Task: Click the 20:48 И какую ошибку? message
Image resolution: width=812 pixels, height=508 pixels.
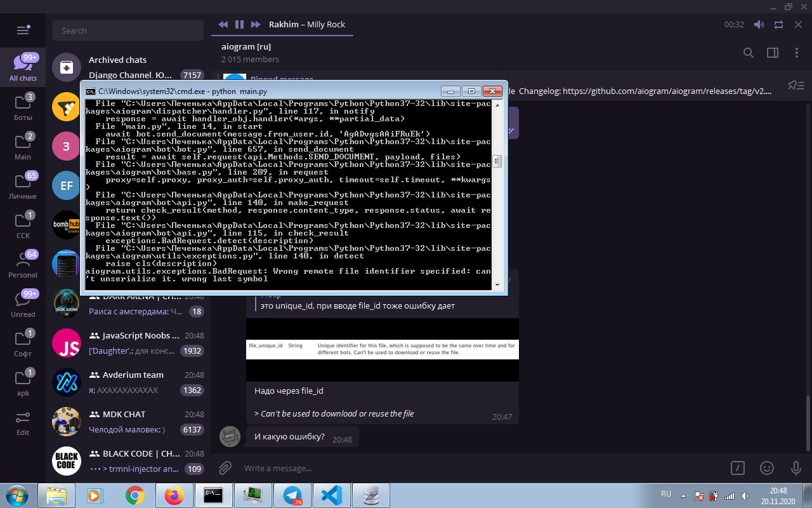Action: [303, 437]
